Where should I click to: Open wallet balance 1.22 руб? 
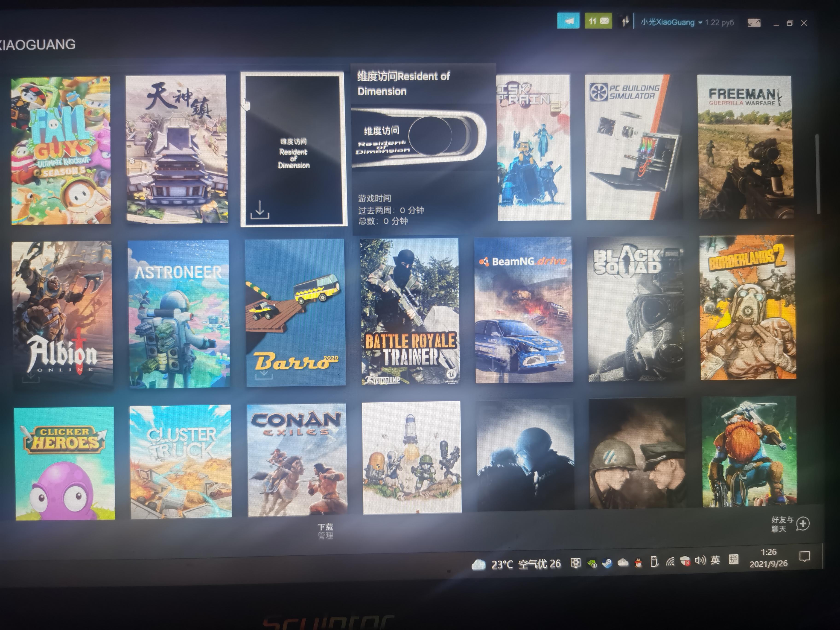(719, 22)
